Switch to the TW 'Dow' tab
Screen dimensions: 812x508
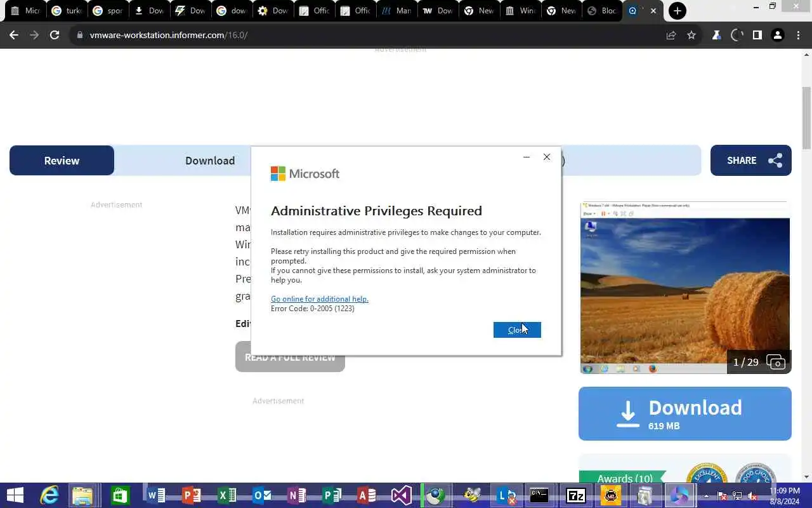[437, 11]
